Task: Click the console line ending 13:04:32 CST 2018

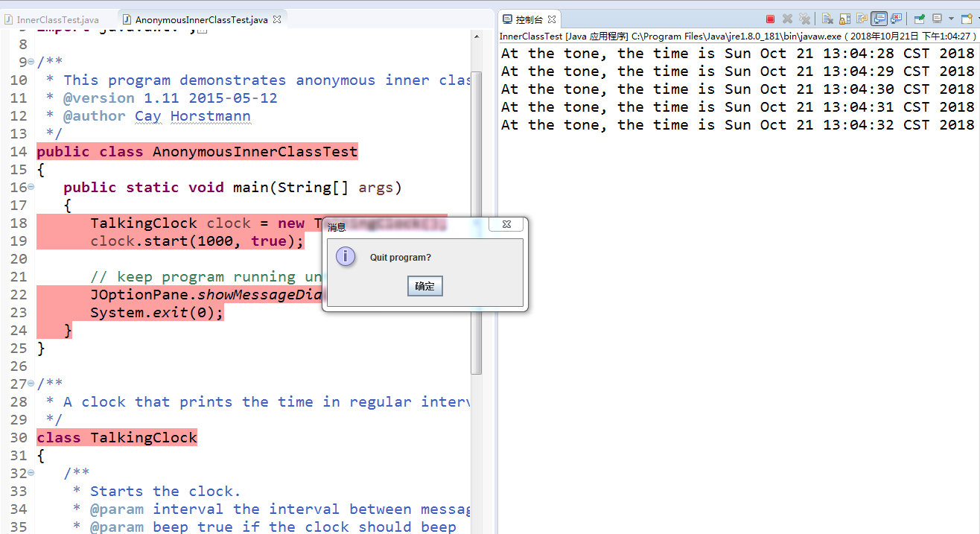Action: (x=737, y=124)
